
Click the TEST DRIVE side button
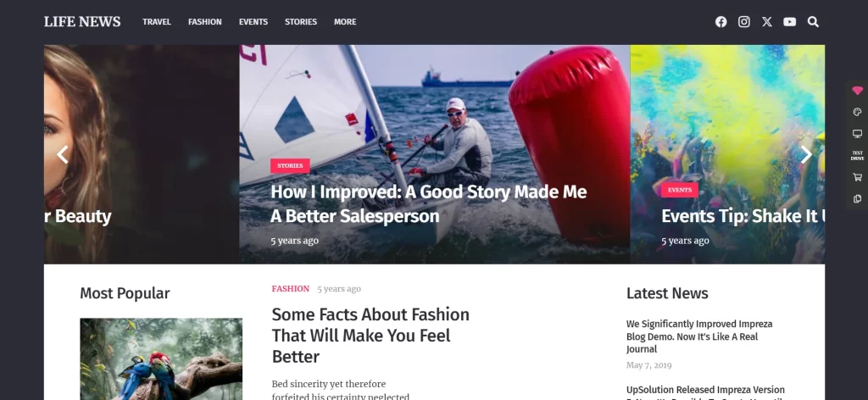click(857, 155)
